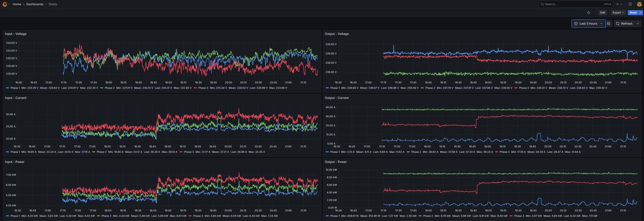
Task: Expand the refresh interval dropdown arrow
Action: click(x=637, y=24)
